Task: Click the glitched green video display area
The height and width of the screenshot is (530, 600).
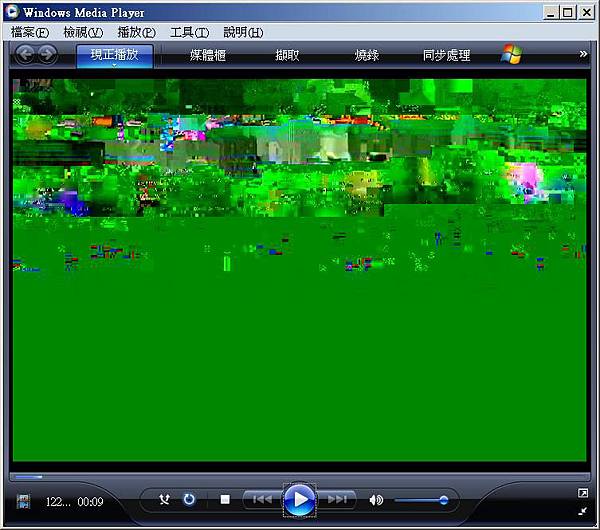Action: point(300,270)
